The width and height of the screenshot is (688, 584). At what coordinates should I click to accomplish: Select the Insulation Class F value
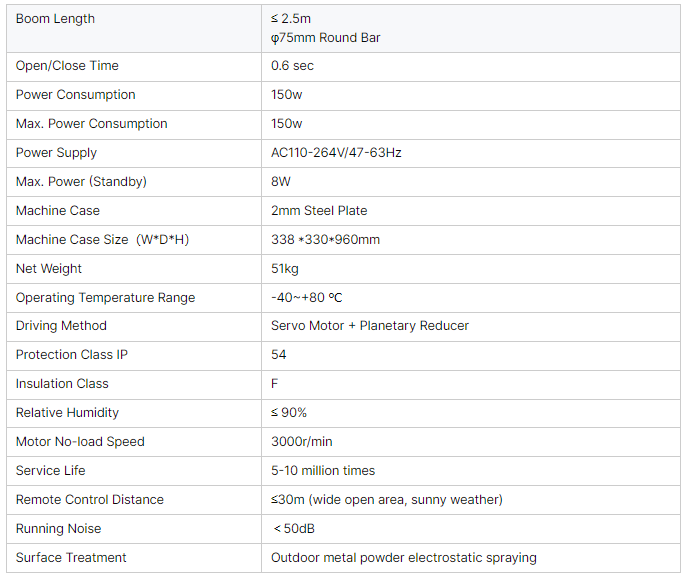(274, 383)
